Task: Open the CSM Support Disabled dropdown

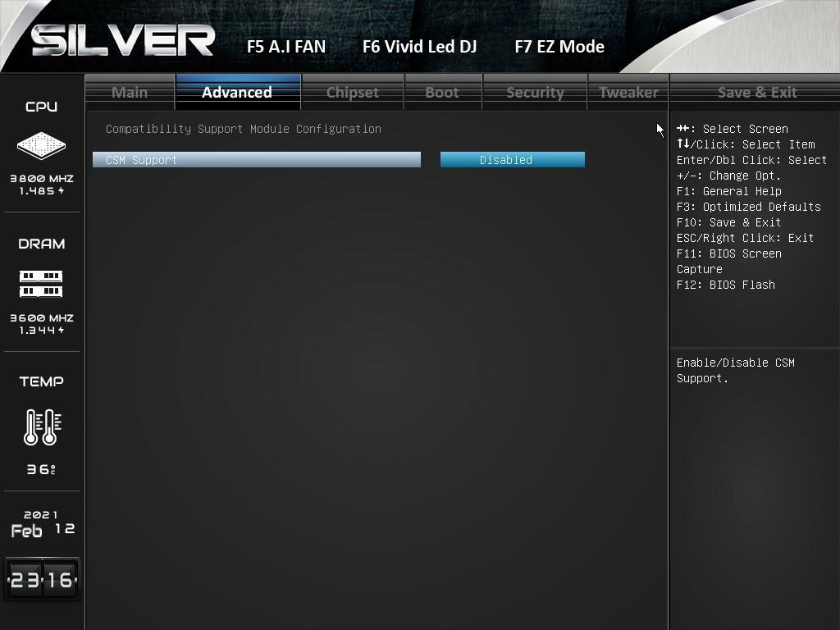Action: [x=513, y=160]
